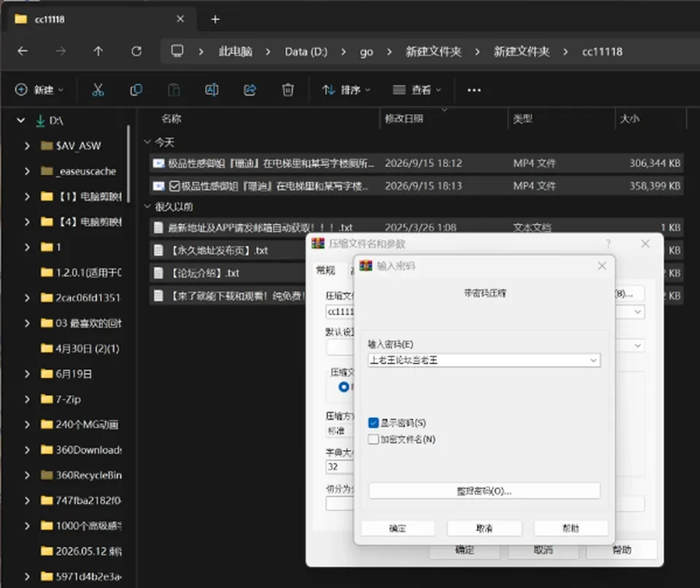700x588 pixels.
Task: Enable the 加密文件名(N) checkbox
Action: coord(373,439)
